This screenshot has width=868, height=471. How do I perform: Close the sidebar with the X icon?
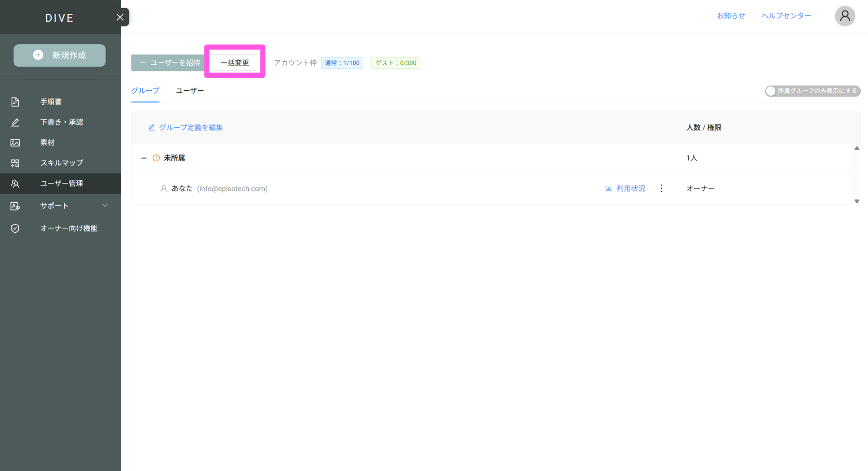(x=120, y=17)
